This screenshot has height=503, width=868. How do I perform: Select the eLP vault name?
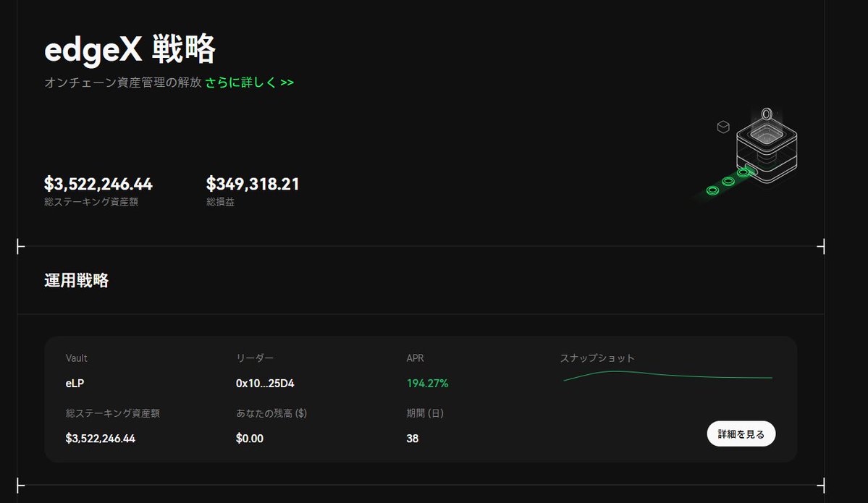coord(75,384)
